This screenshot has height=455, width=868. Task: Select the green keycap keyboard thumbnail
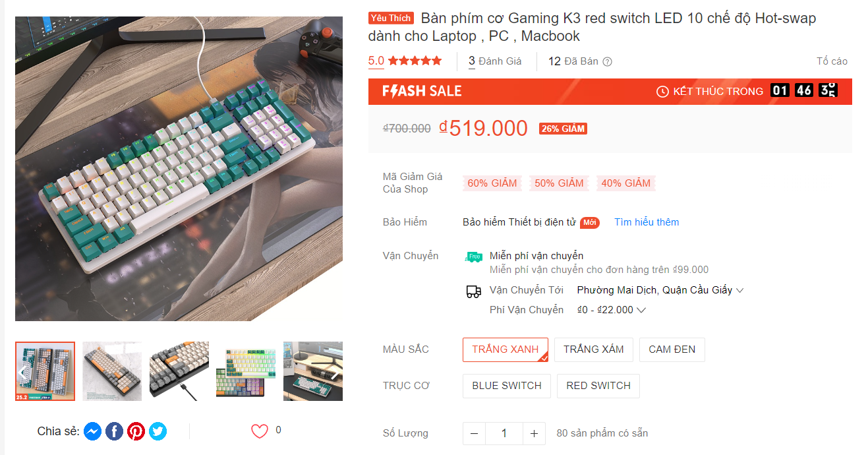click(x=245, y=371)
